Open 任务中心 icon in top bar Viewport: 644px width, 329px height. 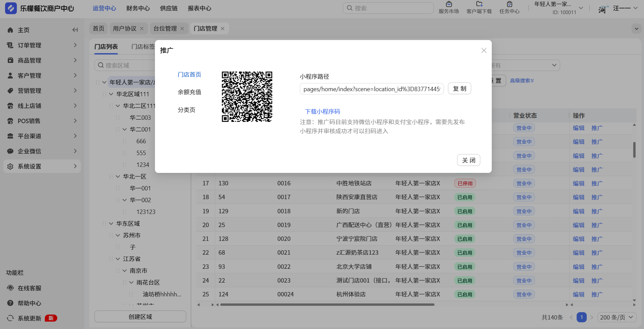pos(509,4)
